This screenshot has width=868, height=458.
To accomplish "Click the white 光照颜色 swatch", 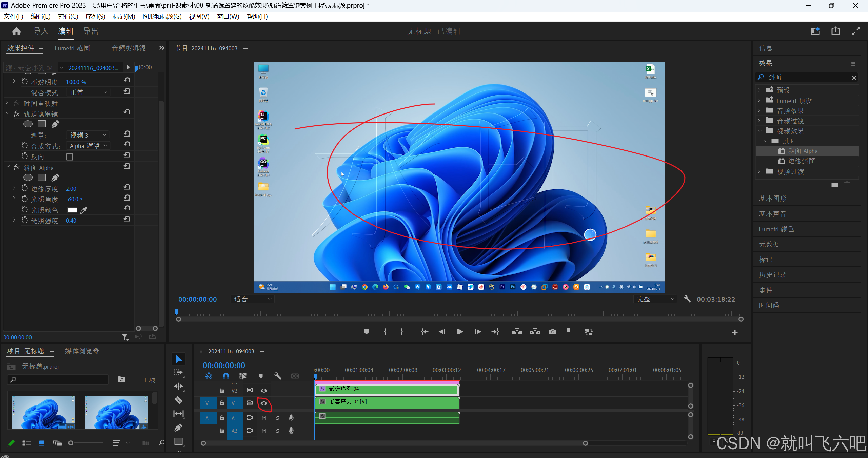I will (72, 210).
